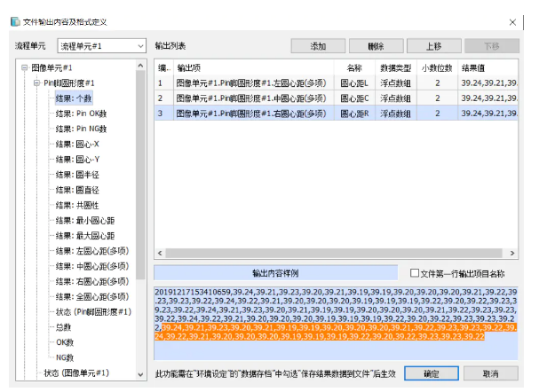Collapse the 图像单元#1 tree node
Screen dimensions: 539x392
(26, 67)
